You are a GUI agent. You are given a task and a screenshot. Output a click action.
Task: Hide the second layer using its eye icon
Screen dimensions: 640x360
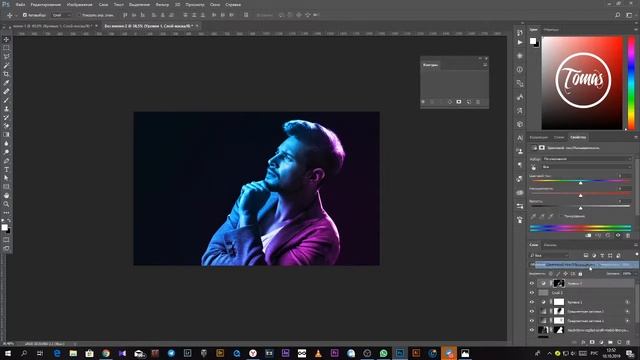pyautogui.click(x=532, y=293)
